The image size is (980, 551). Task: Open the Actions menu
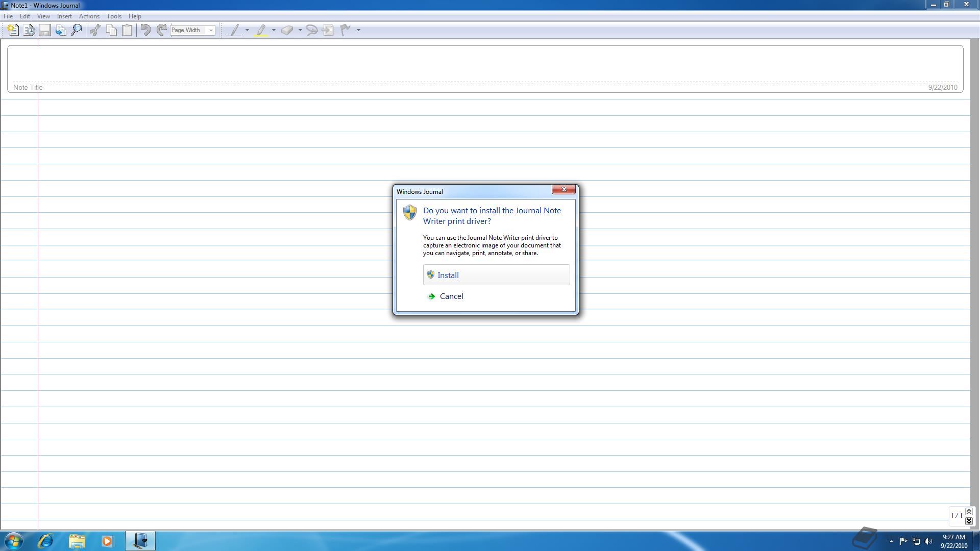coord(89,16)
